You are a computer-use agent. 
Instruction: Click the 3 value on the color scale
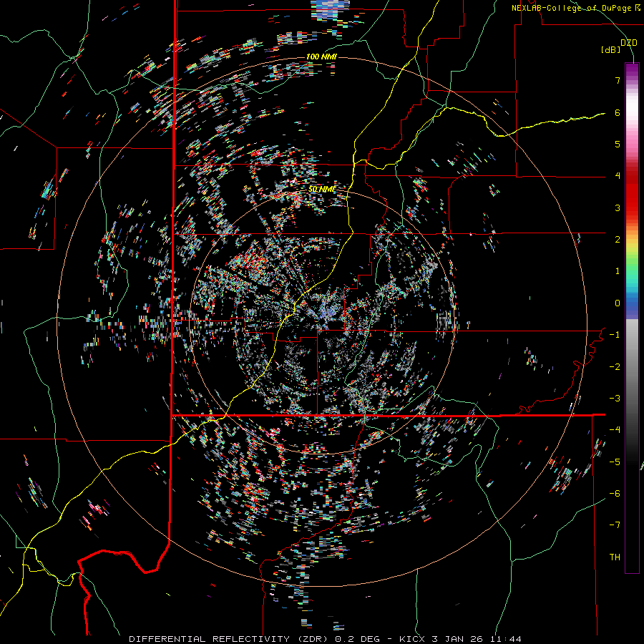pos(618,208)
